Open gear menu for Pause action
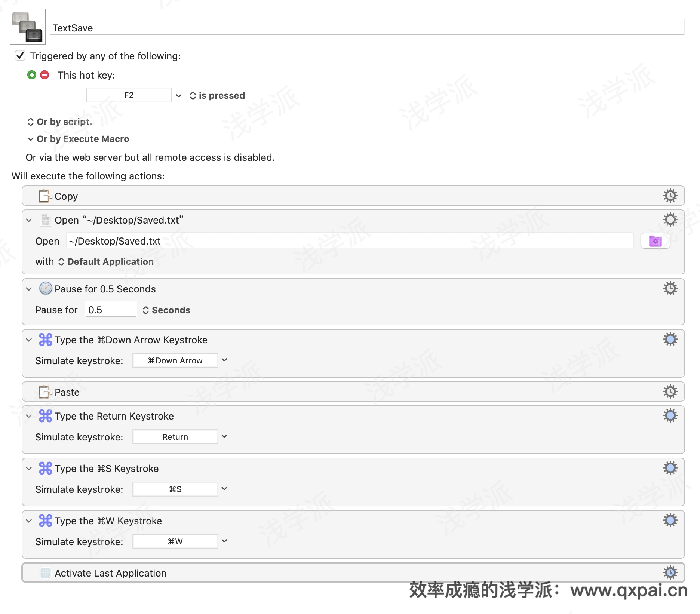This screenshot has width=700, height=614. coord(670,288)
